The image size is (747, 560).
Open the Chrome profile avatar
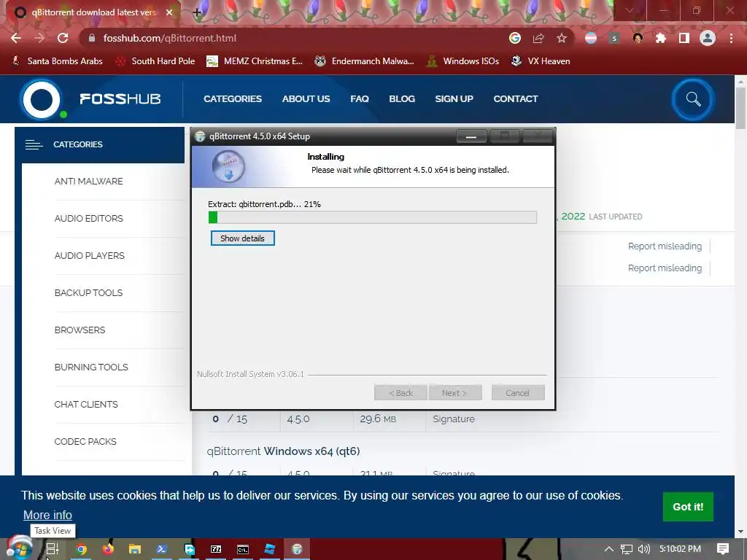coord(708,38)
